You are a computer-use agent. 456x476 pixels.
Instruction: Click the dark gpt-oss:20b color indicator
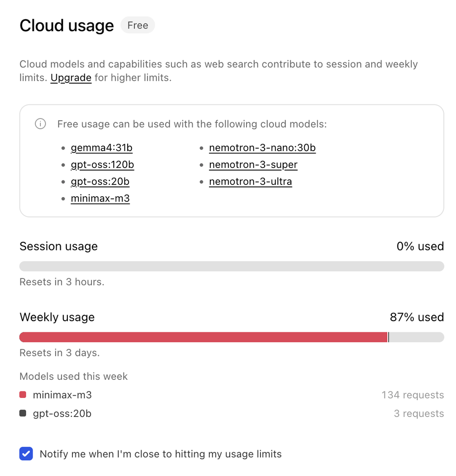click(23, 413)
